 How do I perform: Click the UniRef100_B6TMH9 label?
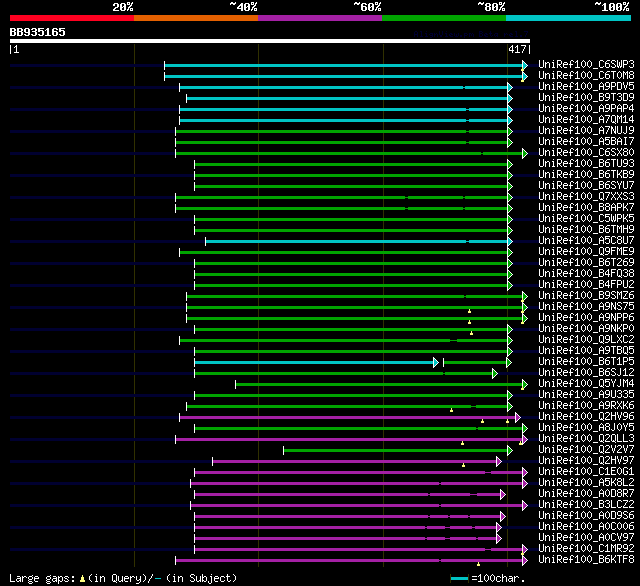(586, 230)
